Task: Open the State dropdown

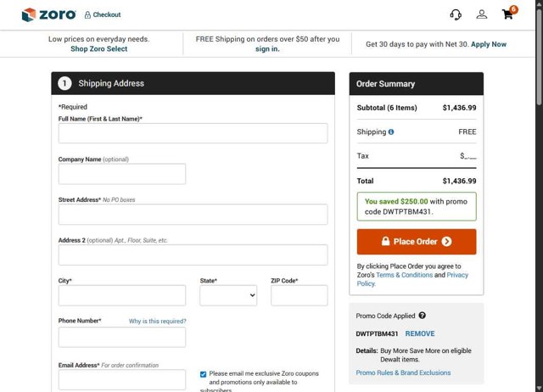Action: click(228, 295)
